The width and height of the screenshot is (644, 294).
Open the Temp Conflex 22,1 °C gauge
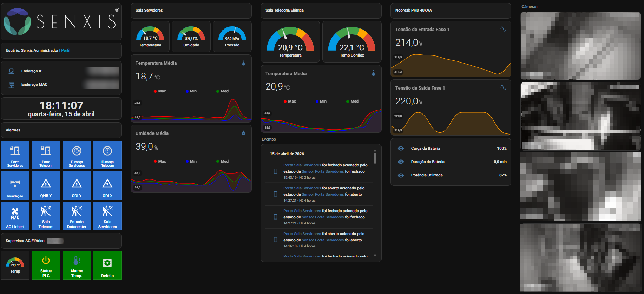pyautogui.click(x=352, y=41)
